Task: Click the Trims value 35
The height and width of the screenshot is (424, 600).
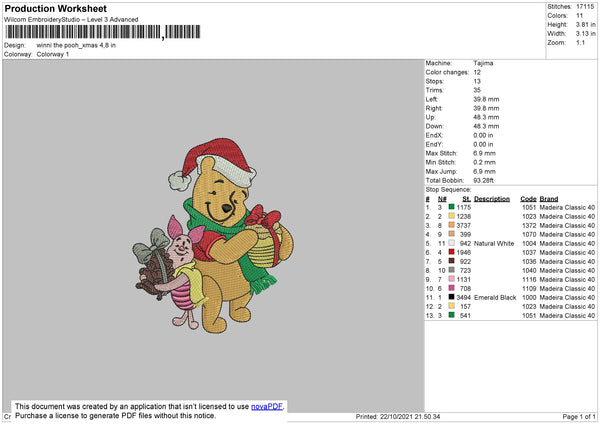Action: tap(477, 90)
